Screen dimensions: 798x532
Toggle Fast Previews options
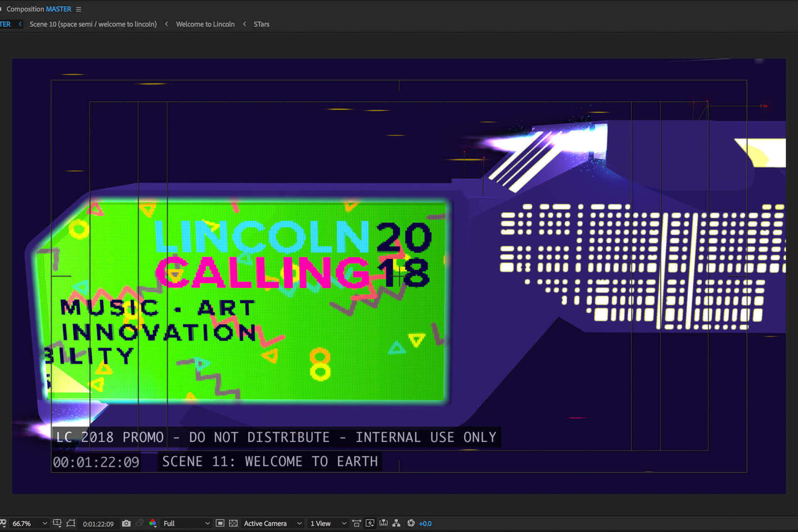(x=370, y=523)
